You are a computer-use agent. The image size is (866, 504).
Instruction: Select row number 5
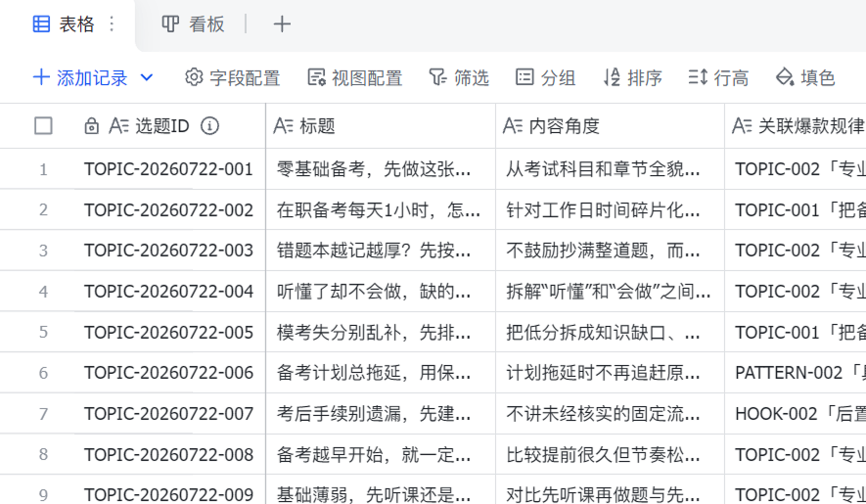click(x=43, y=332)
